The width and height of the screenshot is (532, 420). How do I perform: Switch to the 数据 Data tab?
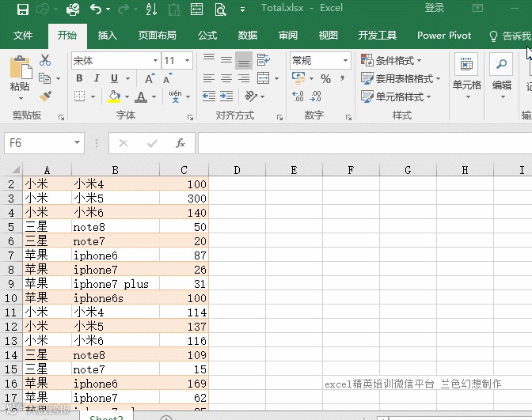pos(247,36)
